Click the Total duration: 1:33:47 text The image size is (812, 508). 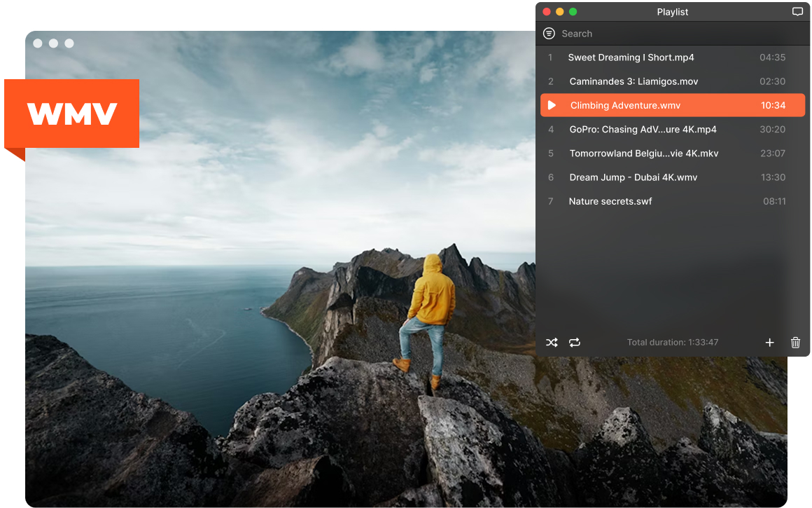pyautogui.click(x=672, y=342)
